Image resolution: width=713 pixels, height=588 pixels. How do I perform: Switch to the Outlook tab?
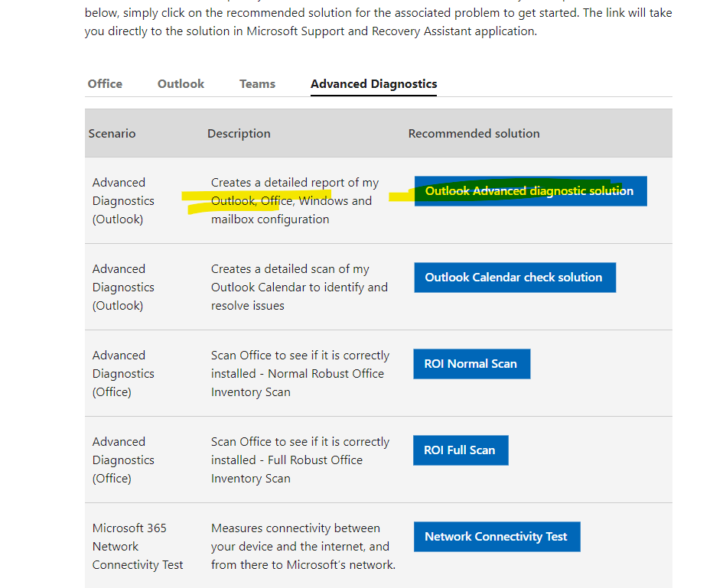tap(181, 84)
